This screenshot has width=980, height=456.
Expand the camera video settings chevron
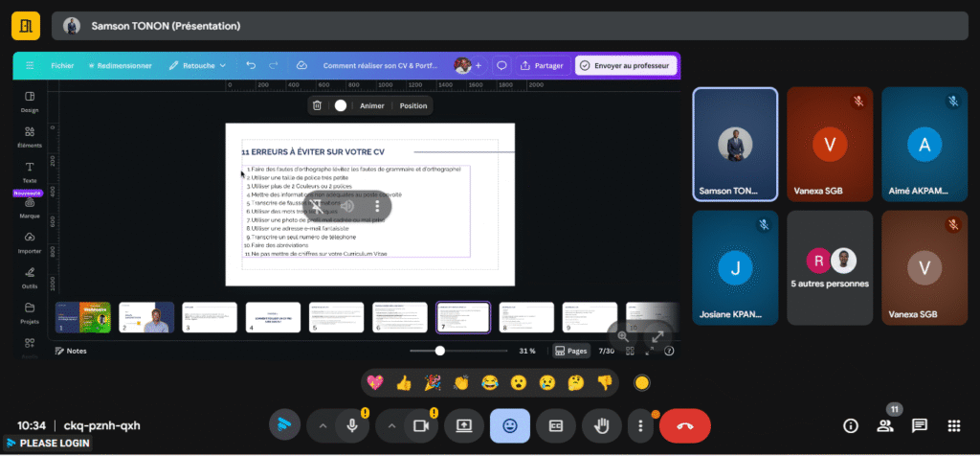tap(390, 425)
